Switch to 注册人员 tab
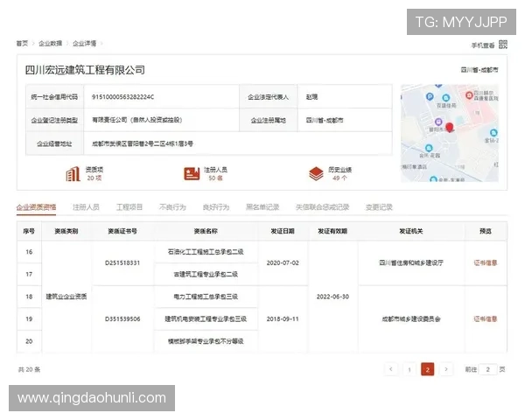The image size is (525, 420). 86,207
